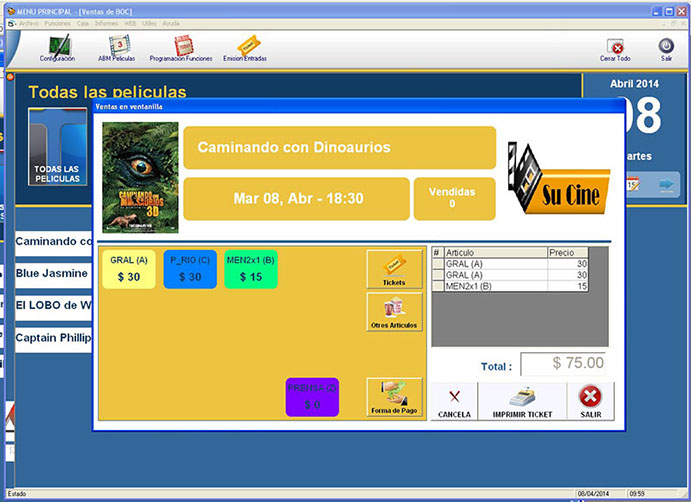Viewport: 691px width, 502px height.
Task: Add a blue P_RIO (C) $30 ticket
Action: tap(189, 270)
